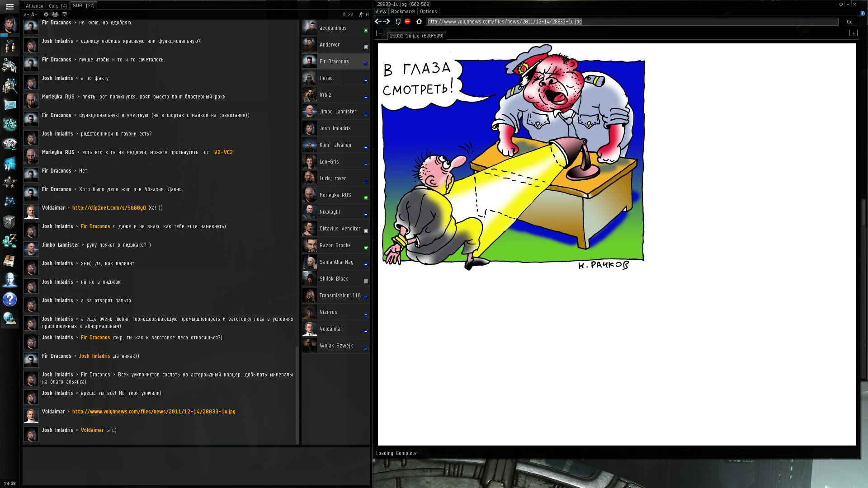Image resolution: width=868 pixels, height=488 pixels.
Task: Select the SUR. [20] chat tab
Action: pos(84,6)
